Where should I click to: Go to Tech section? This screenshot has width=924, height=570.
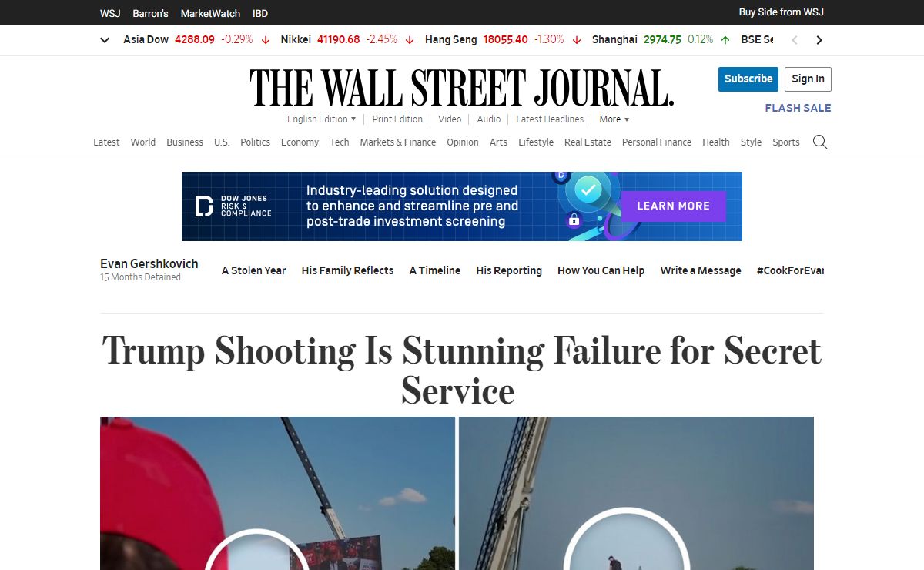click(340, 142)
